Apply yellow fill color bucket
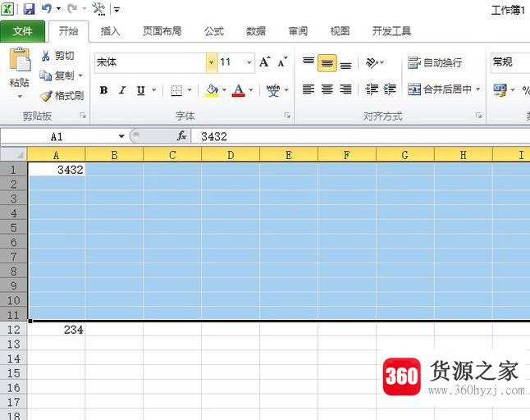 212,90
